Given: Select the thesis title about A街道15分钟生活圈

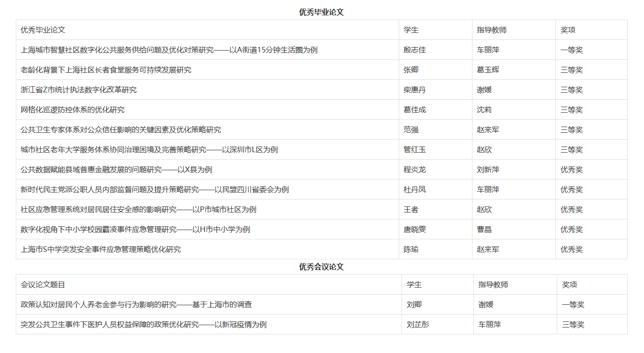Looking at the screenshot, I should pyautogui.click(x=169, y=50).
